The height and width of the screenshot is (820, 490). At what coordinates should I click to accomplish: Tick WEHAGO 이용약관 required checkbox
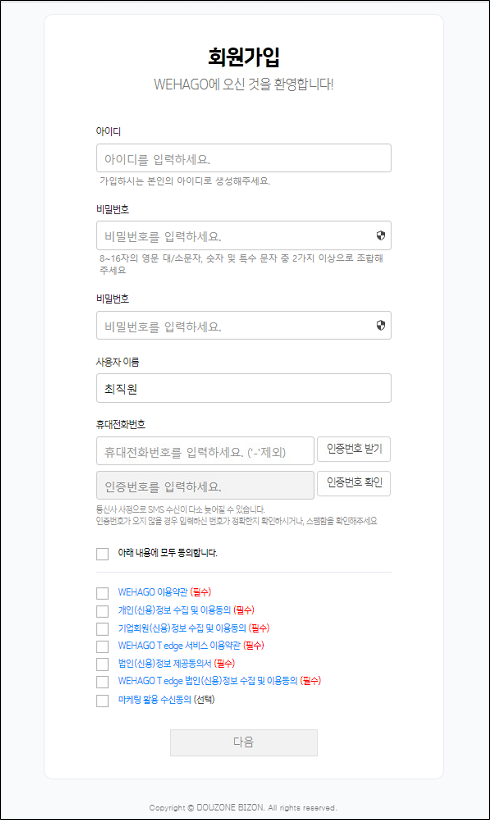pos(102,593)
